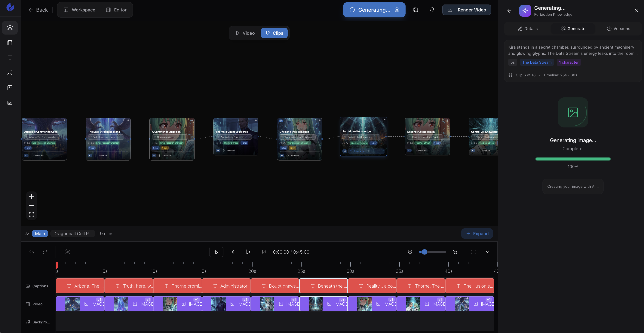Viewport: 644px width, 333px height.
Task: Adjust the timeline zoom slider handle
Action: click(x=424, y=252)
